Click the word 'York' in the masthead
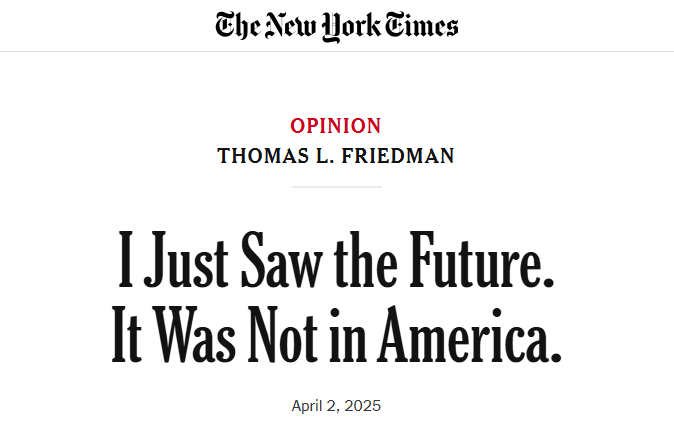Screen dimensions: 674x438 [352, 27]
